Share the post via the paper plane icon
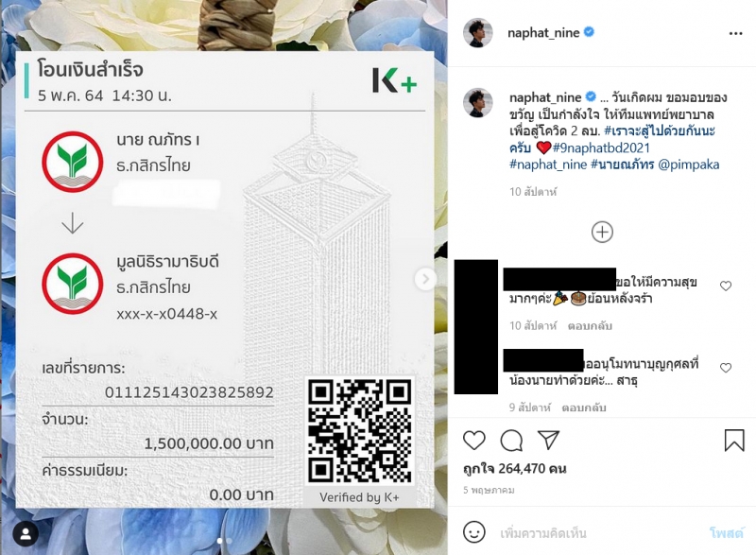Viewport: 756px width, 555px height. click(549, 440)
